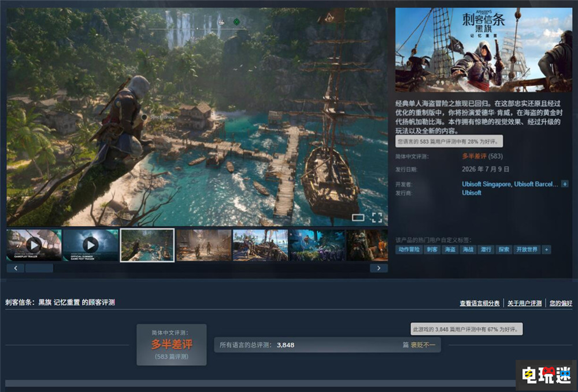Click the release date 2026 年 7 月 9 日
This screenshot has height=392, width=578.
coord(486,169)
